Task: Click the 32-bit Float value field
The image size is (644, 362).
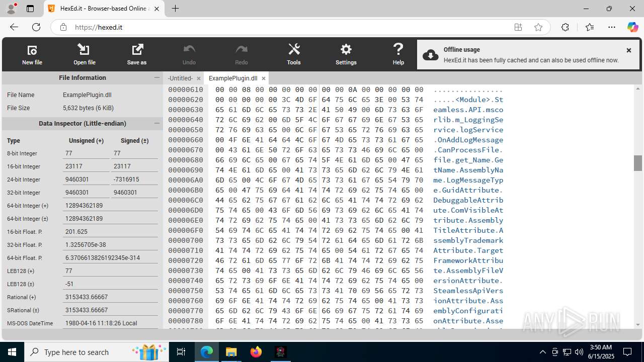Action: click(110, 245)
